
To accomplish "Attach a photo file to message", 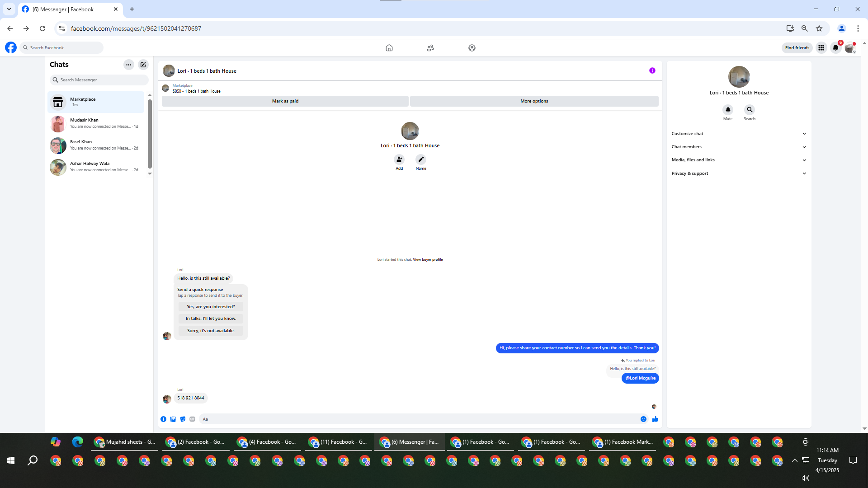I will point(173,419).
